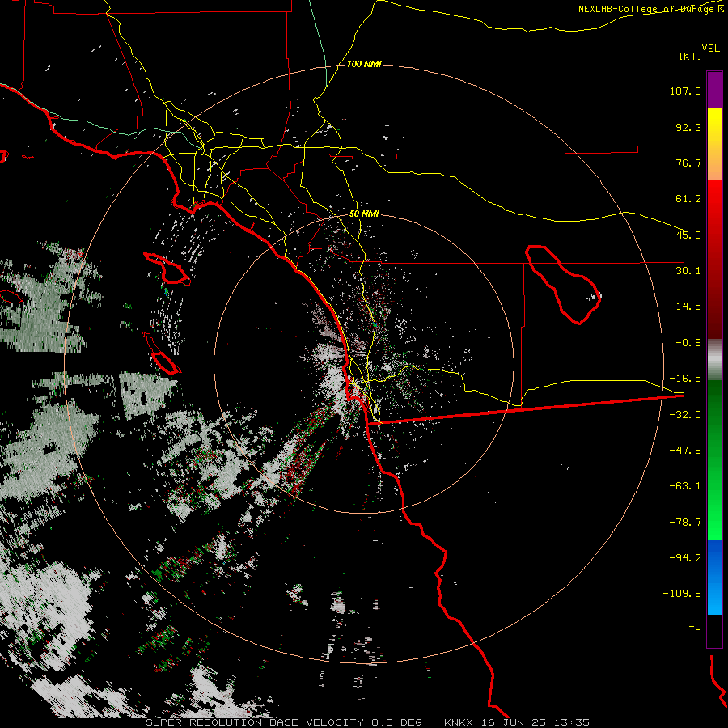This screenshot has height=728, width=728.
Task: Click the bright blue color bar segment
Action: [714, 577]
